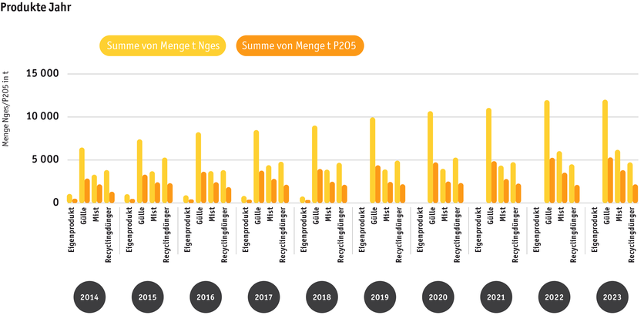Select the 2021 year circle
Viewport: 644px width, 332px height.
(x=496, y=297)
